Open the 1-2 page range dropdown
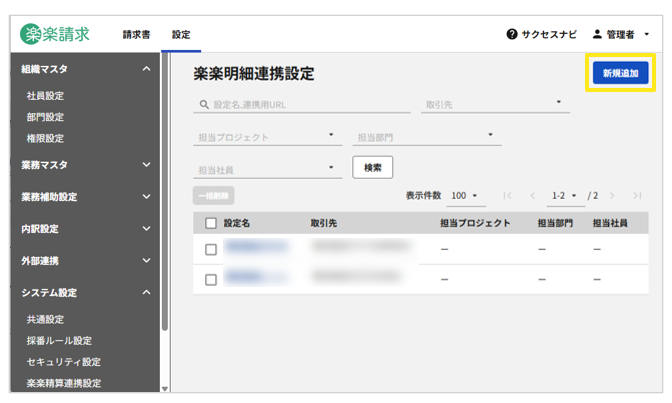This screenshot has height=403, width=672. click(565, 196)
